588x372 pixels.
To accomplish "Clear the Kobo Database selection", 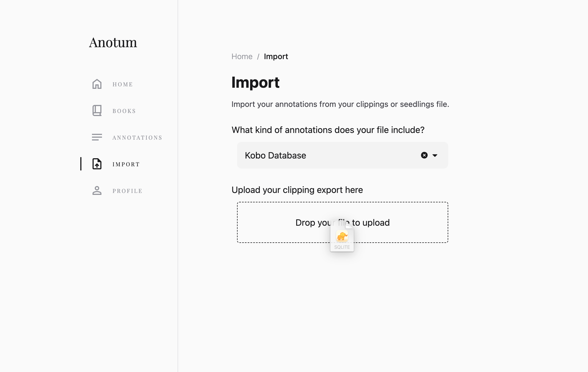I will (424, 155).
